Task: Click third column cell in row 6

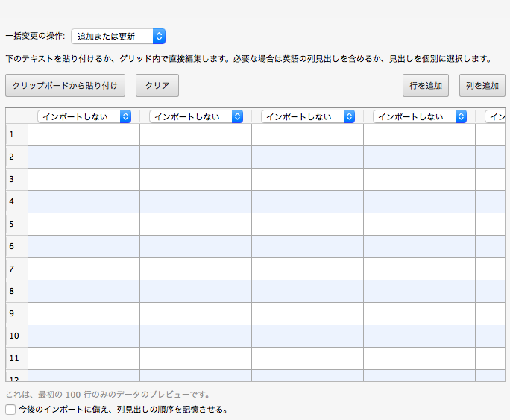Action: pos(308,247)
